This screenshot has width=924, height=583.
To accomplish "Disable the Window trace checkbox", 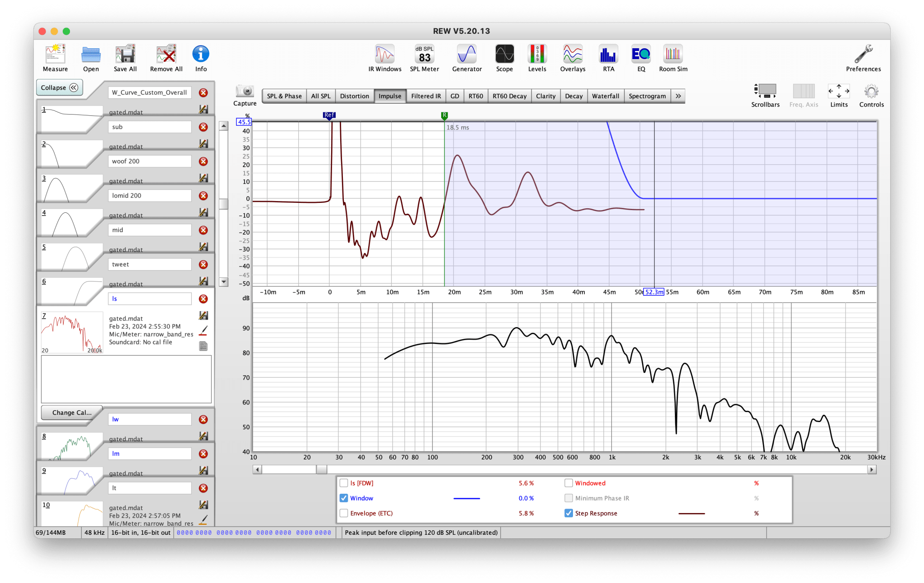I will point(344,498).
